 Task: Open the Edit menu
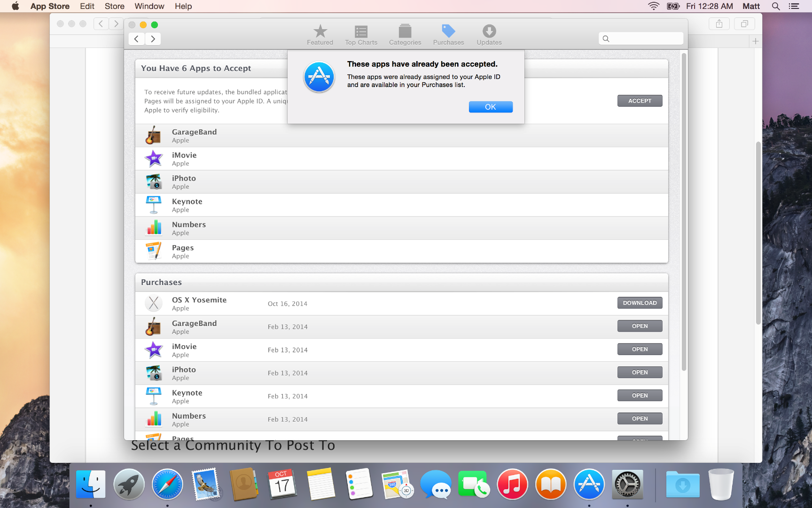(x=87, y=6)
